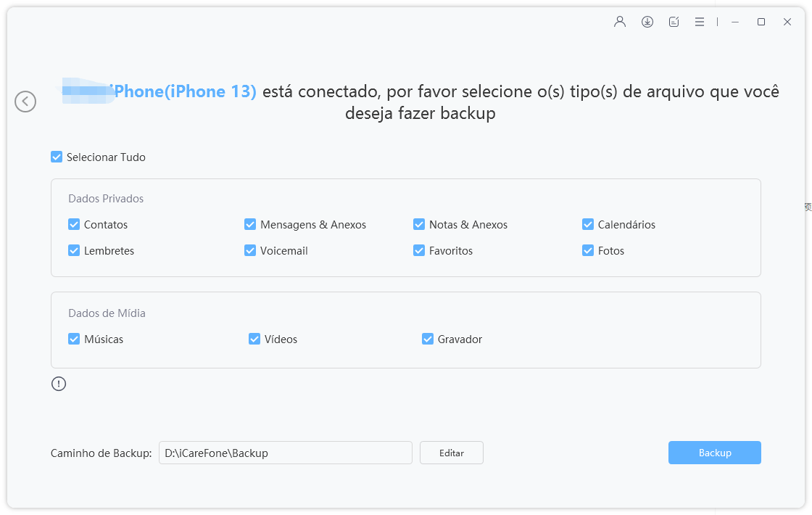Uncheck the Fotos checkbox
Screen dimensions: 812x515
588,251
